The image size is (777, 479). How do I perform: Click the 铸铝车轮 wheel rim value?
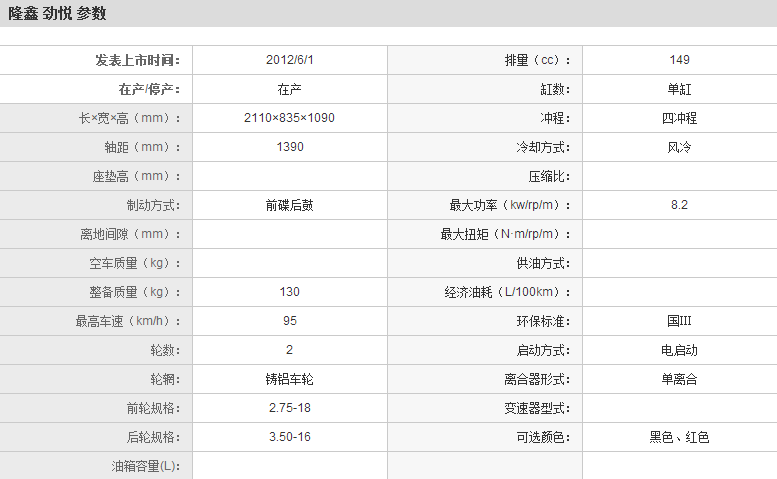[x=289, y=379]
